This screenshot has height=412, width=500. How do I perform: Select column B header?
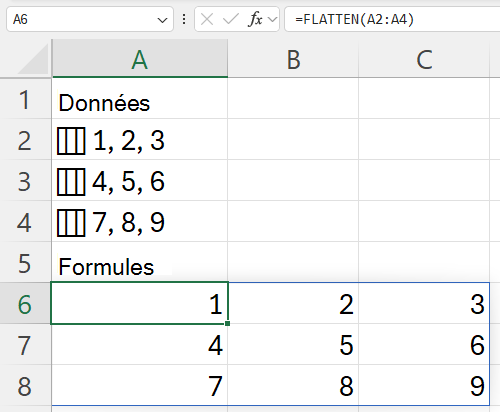(x=293, y=59)
